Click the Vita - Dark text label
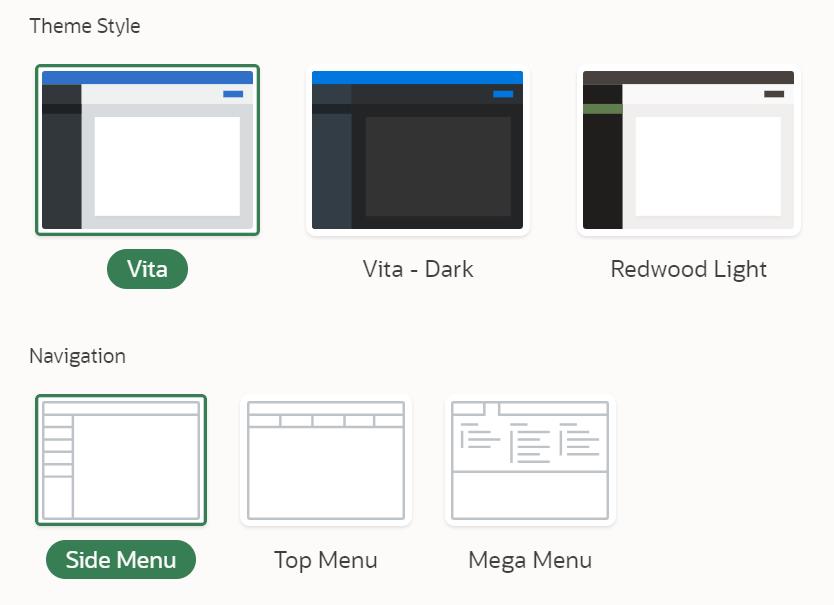Image resolution: width=834 pixels, height=605 pixels. click(x=418, y=269)
